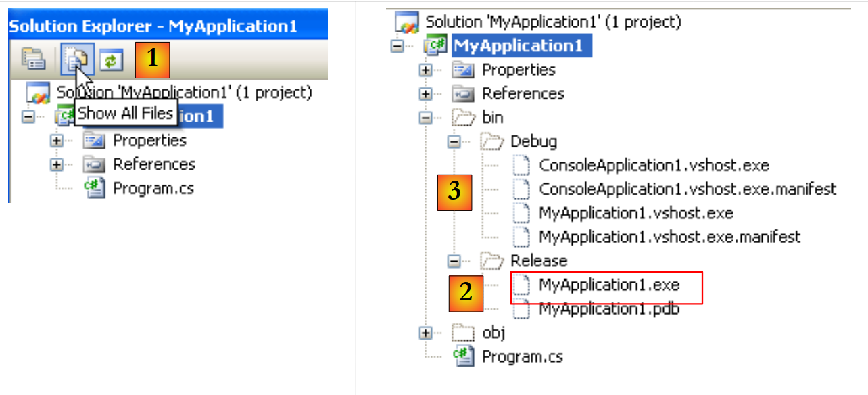868x395 pixels.
Task: Select MyApplication1.exe in the Release folder
Action: (x=608, y=285)
